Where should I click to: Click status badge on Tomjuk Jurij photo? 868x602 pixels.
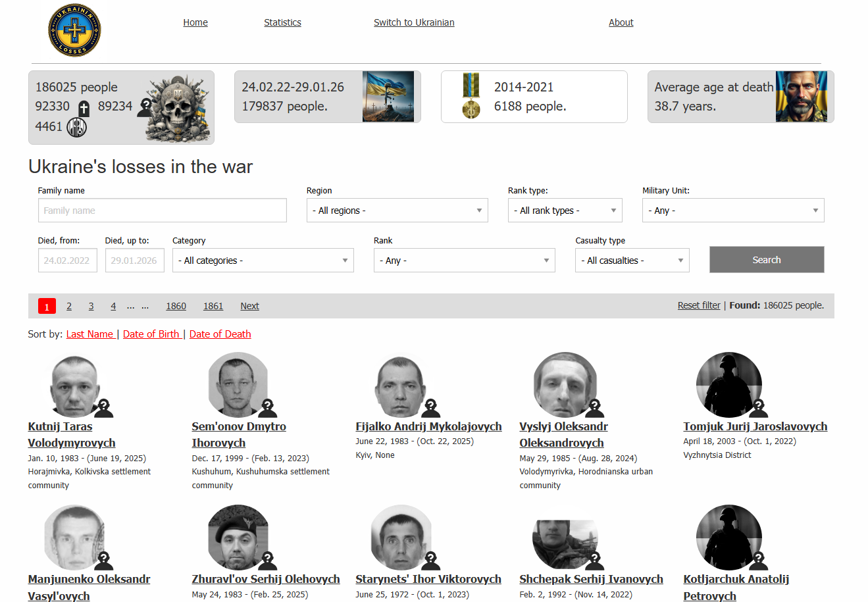click(x=759, y=409)
